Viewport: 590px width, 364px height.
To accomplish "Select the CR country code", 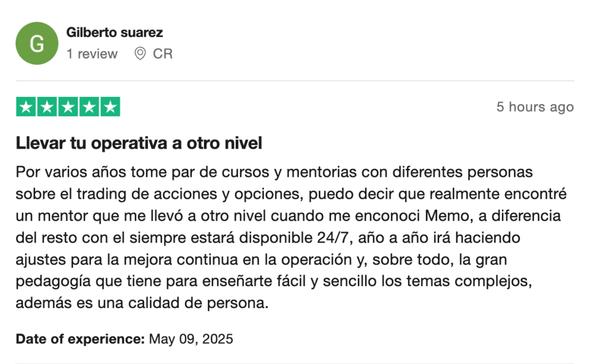I will coord(162,54).
